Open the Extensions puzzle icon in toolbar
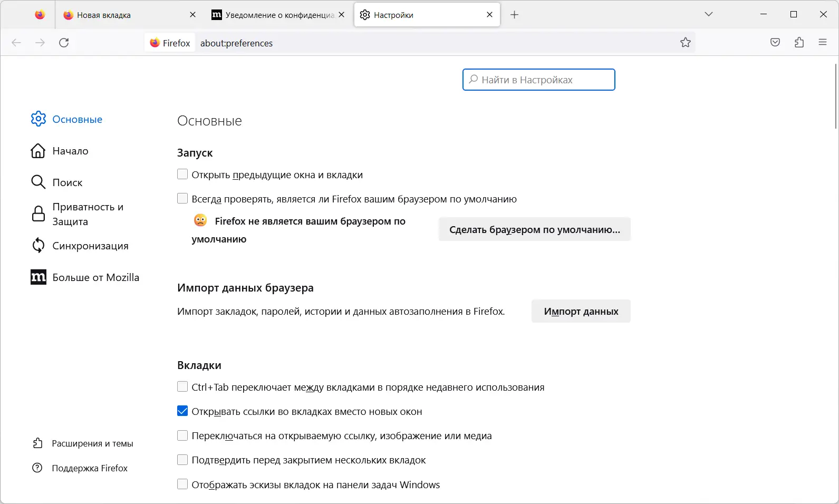839x504 pixels. click(799, 43)
